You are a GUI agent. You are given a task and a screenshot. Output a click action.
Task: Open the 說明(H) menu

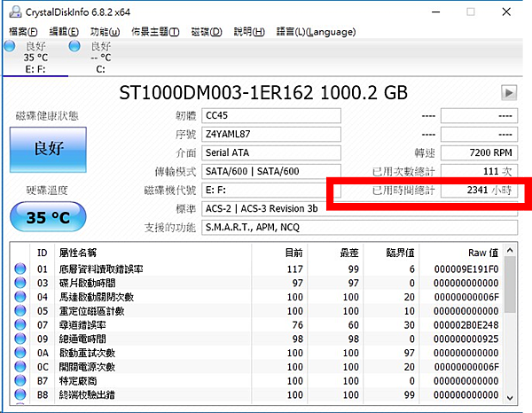(x=249, y=32)
